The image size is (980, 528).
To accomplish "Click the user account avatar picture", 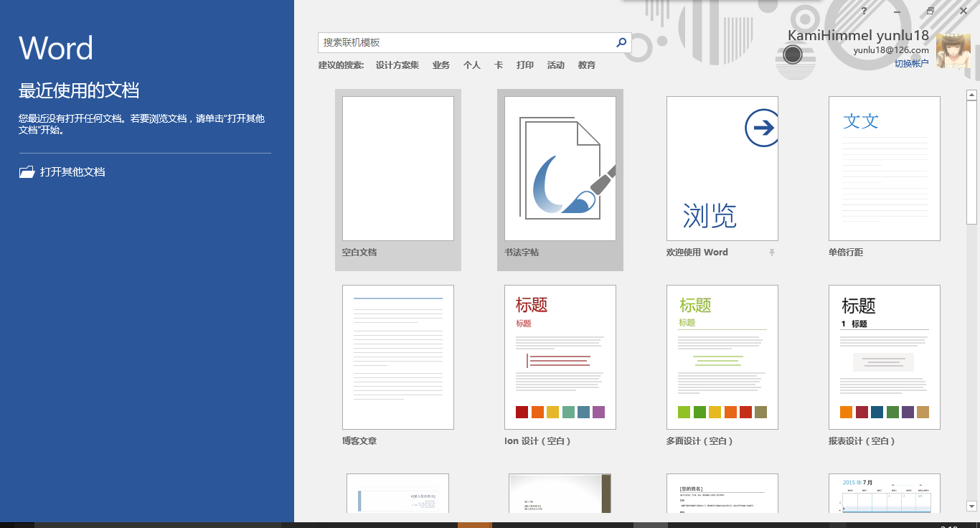I will coord(953,51).
